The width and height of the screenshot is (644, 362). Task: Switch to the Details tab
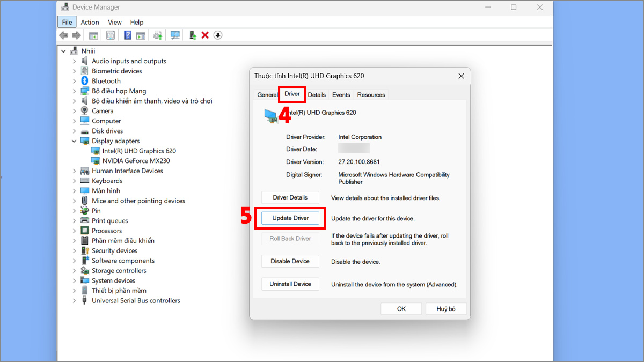click(317, 95)
